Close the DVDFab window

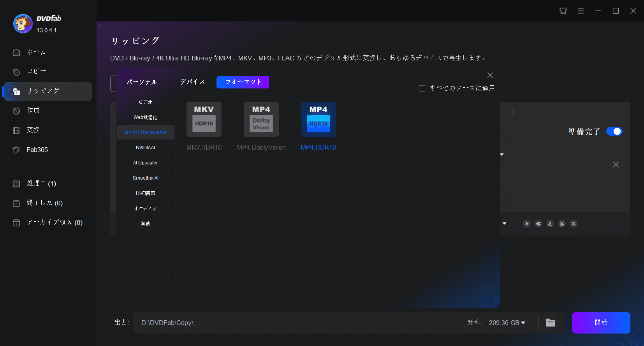coord(633,11)
